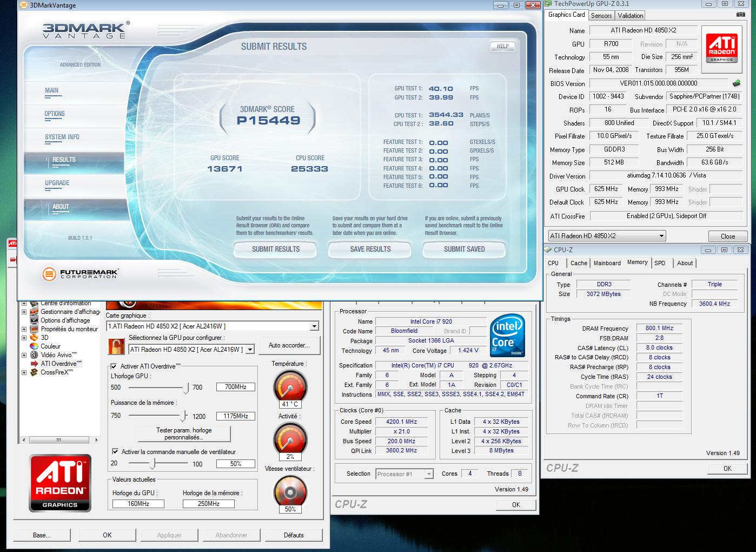Expand the CrossFireX tree node
The height and width of the screenshot is (552, 756).
pyautogui.click(x=24, y=372)
